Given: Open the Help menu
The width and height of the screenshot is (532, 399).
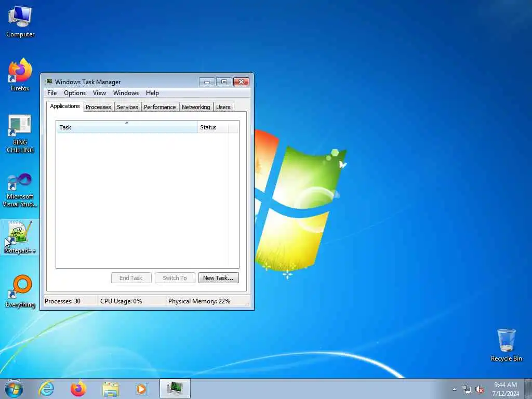Looking at the screenshot, I should (x=152, y=93).
